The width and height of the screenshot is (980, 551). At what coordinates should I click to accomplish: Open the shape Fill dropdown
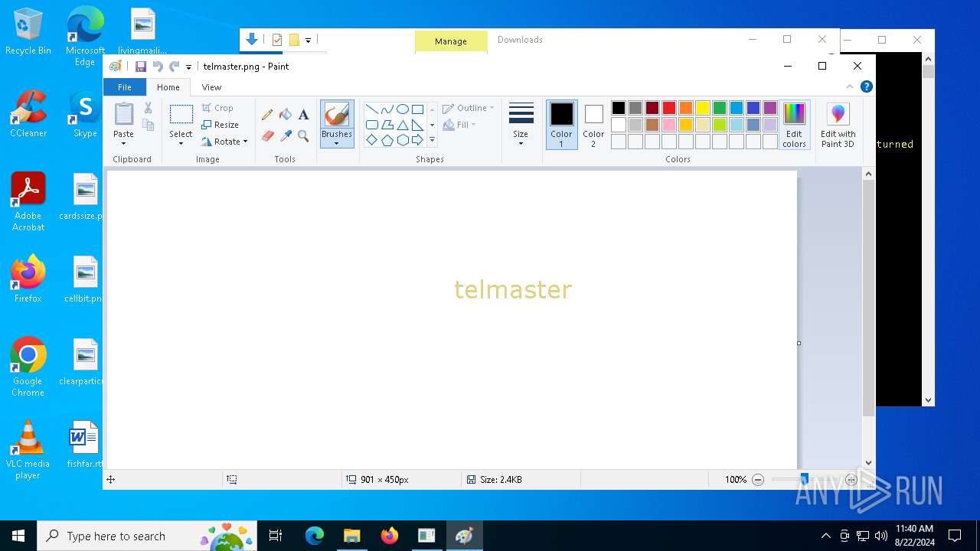click(x=459, y=125)
